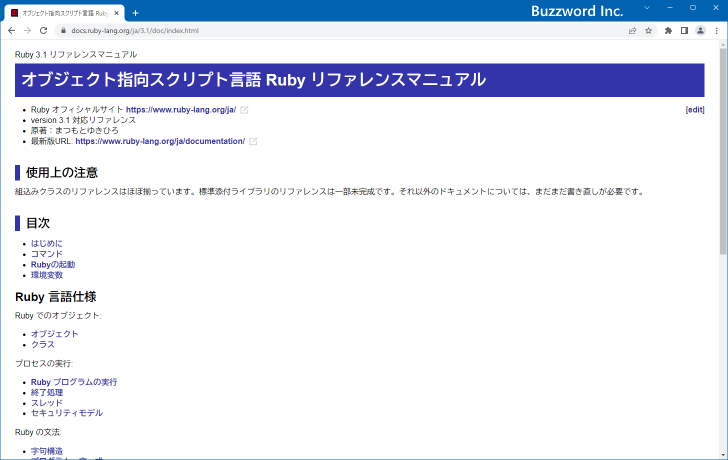Open a new tab with the plus button
The image size is (728, 460).
136,13
